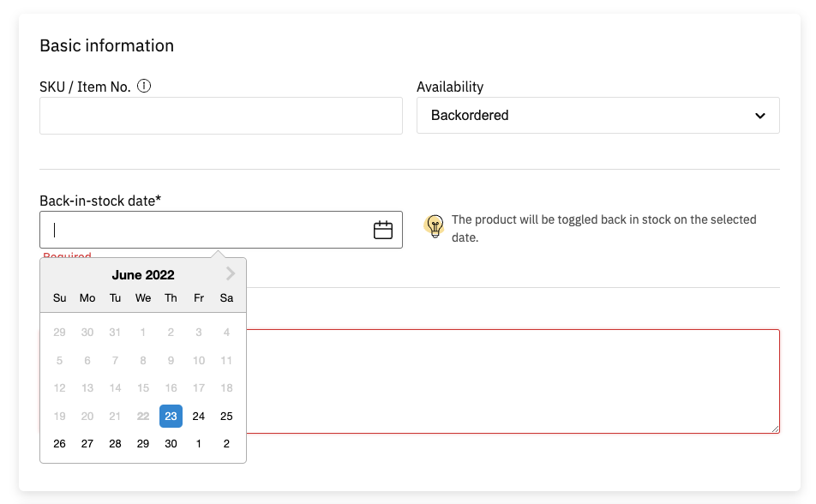
Task: Select July 2 in last calendar row
Action: [226, 444]
